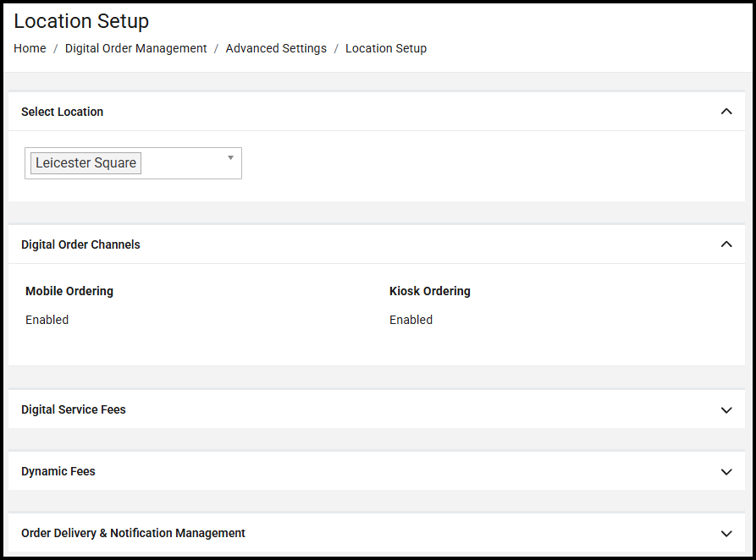Click the Dynamic Fees section title
The width and height of the screenshot is (756, 560).
tap(58, 471)
